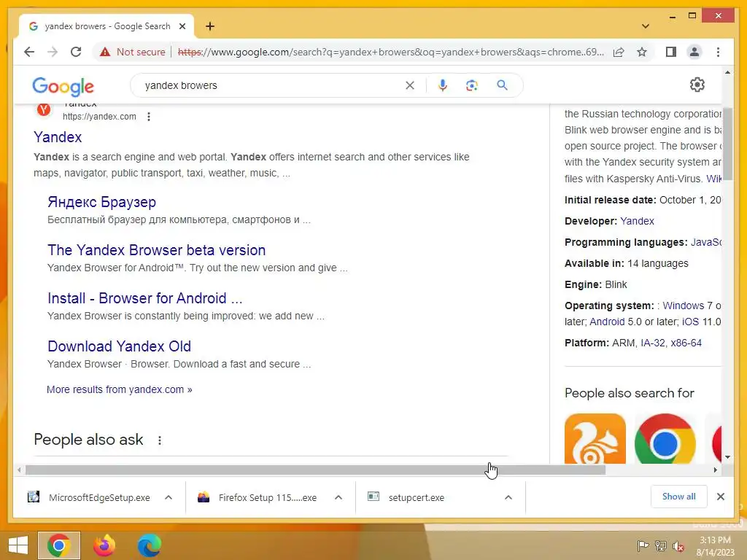Open the x86-64 platform link

(686, 343)
